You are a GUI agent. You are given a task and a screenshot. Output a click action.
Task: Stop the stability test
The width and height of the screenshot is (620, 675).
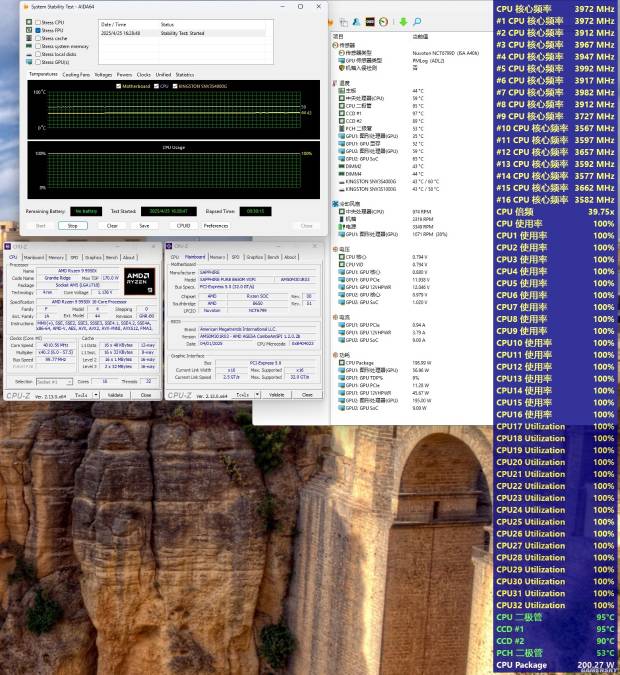(72, 226)
